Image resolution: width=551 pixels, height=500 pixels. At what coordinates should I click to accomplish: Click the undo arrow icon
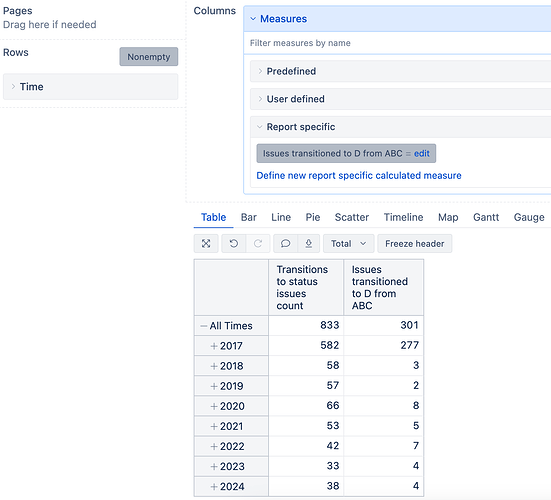pyautogui.click(x=234, y=243)
